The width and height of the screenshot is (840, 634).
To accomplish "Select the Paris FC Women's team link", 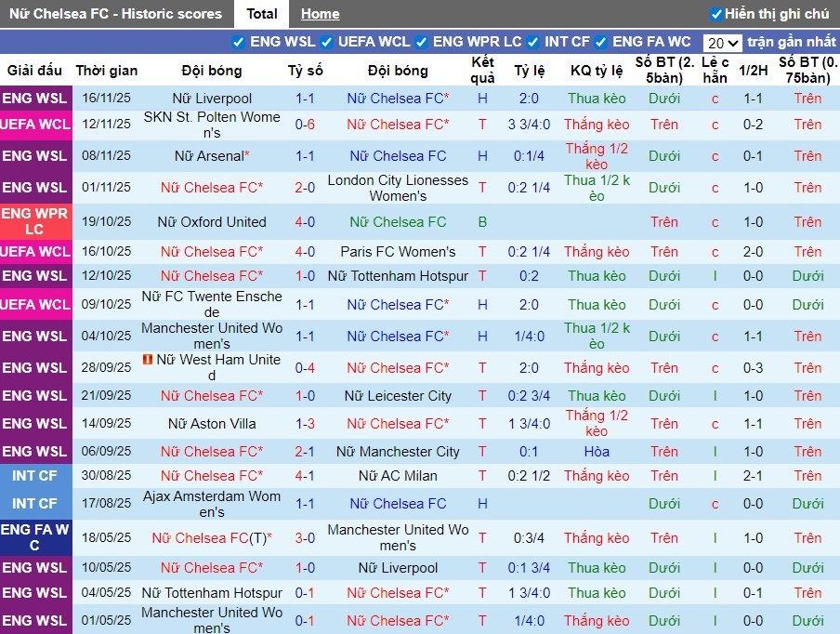I will tap(398, 252).
